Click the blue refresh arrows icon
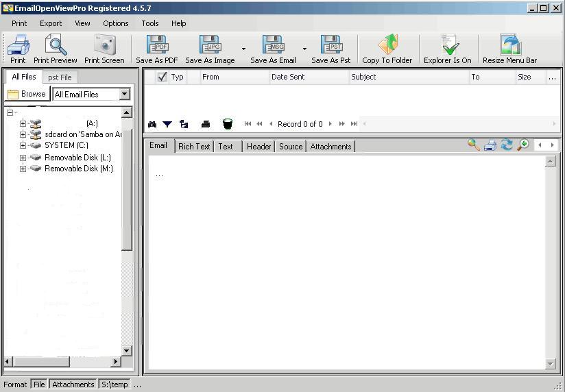This screenshot has width=565, height=392. click(507, 145)
